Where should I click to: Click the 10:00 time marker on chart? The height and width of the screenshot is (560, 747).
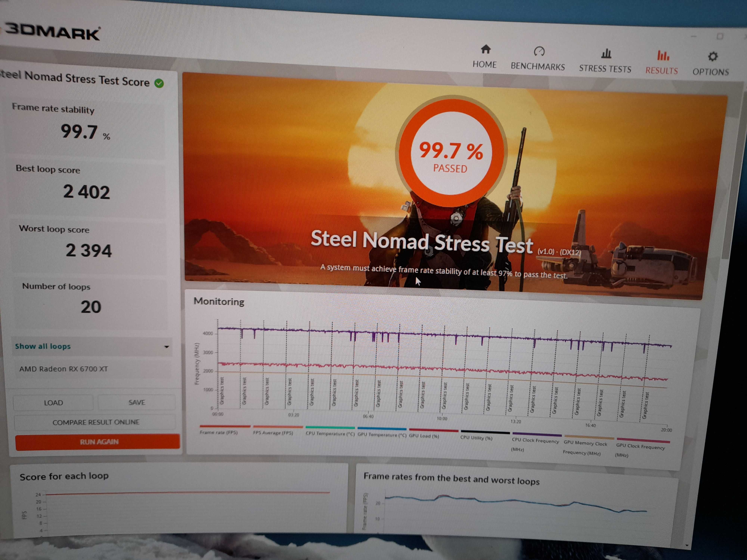442,419
